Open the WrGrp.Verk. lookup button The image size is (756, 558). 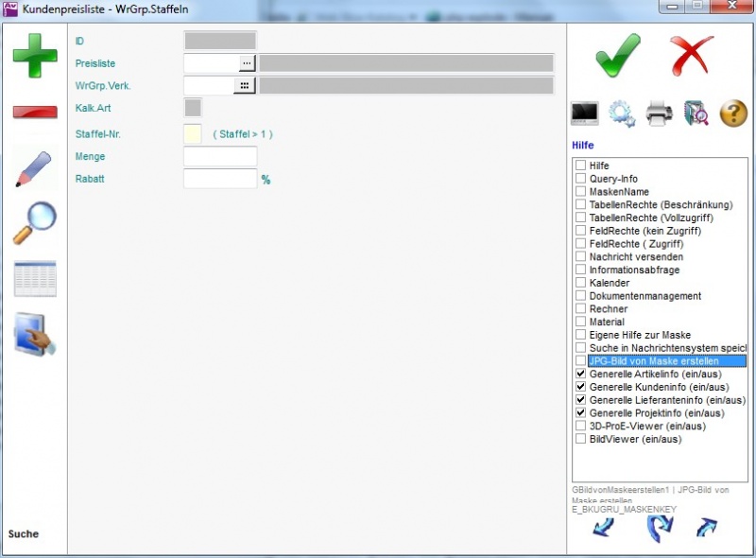click(246, 86)
